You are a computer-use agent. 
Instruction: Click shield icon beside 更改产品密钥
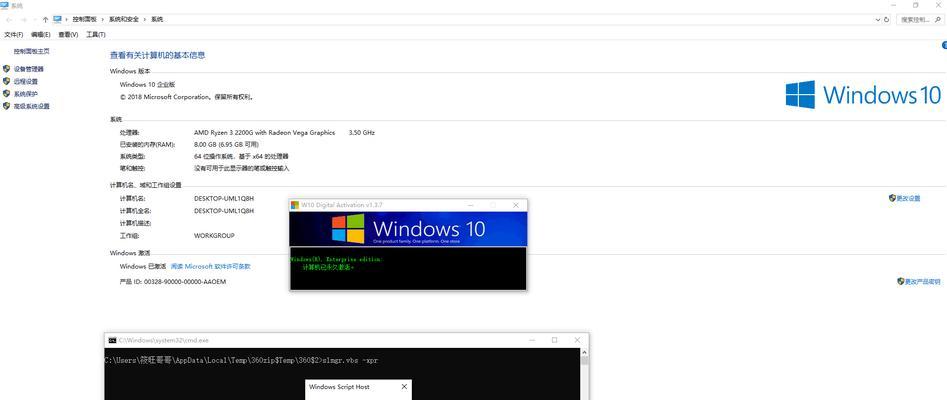900,281
